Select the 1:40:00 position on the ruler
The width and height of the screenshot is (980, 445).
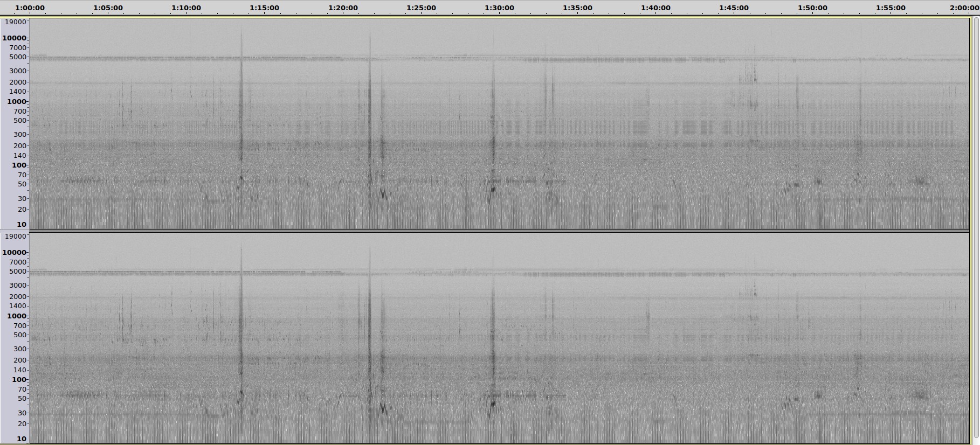(655, 8)
